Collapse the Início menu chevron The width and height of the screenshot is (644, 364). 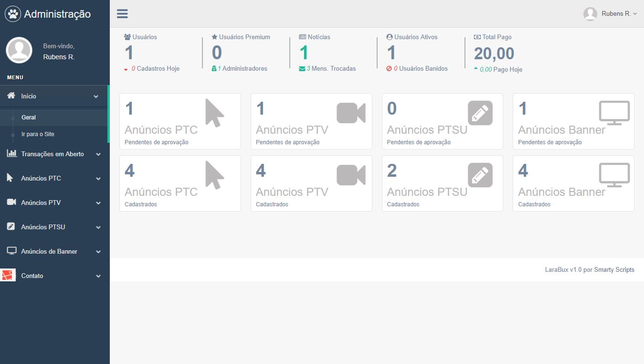(96, 96)
